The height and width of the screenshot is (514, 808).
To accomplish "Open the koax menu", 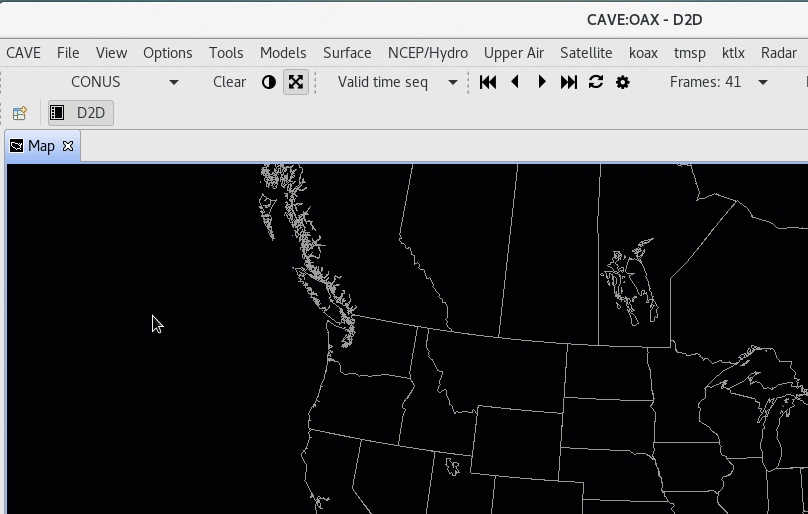I will coord(643,53).
